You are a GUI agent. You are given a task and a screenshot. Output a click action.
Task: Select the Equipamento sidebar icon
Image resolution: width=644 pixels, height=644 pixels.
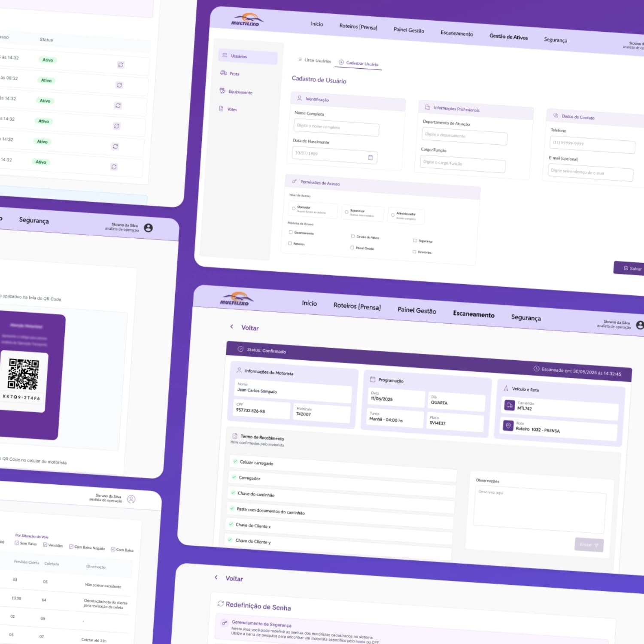(x=222, y=91)
